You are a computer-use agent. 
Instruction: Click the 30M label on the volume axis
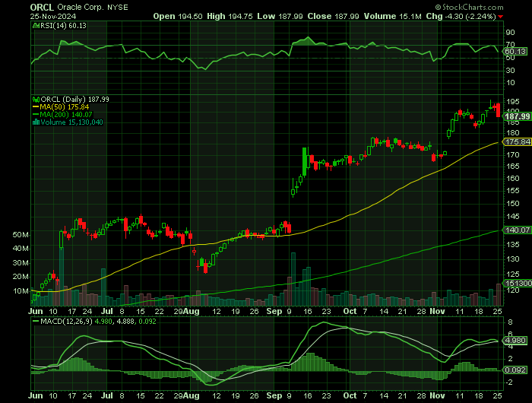click(21, 263)
